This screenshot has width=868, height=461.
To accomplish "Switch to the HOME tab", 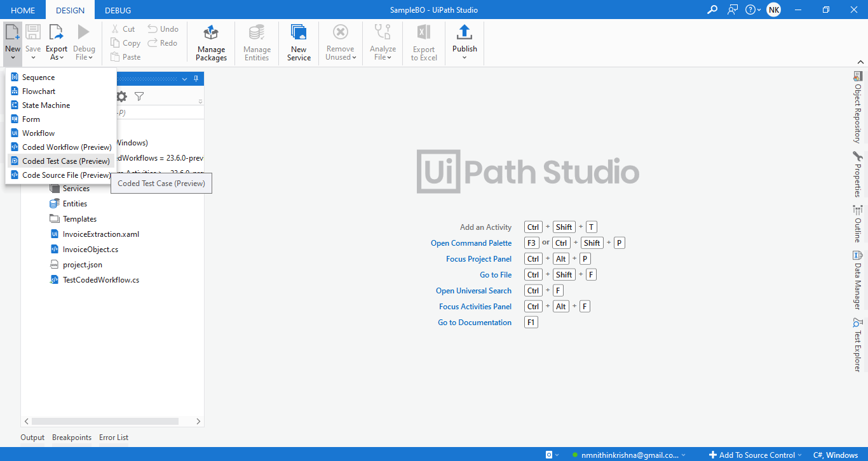I will click(x=24, y=10).
